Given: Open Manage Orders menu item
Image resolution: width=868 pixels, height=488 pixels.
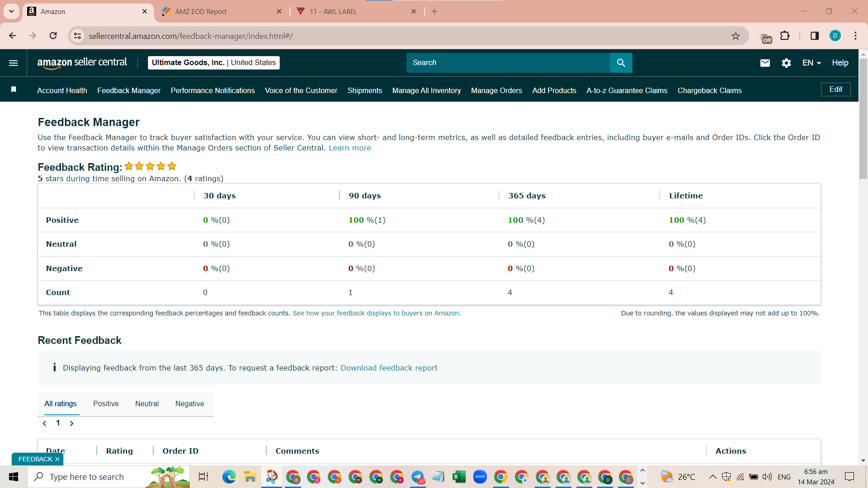Looking at the screenshot, I should [x=496, y=90].
